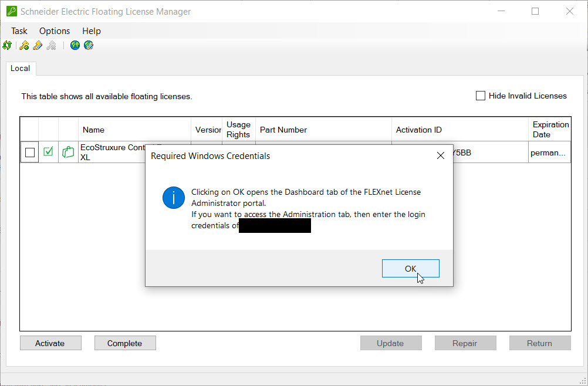Close the Required Windows Credentials dialog
This screenshot has width=588, height=386.
[x=441, y=155]
